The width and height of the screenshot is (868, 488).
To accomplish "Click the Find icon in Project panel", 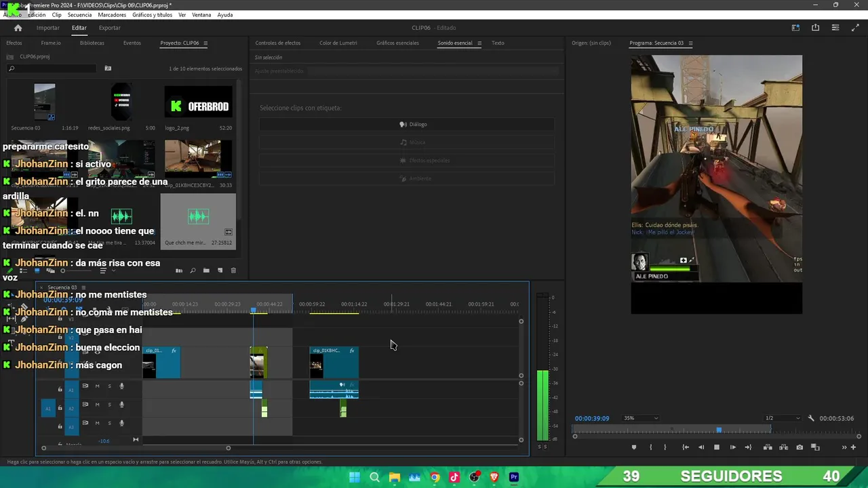I will [x=193, y=270].
